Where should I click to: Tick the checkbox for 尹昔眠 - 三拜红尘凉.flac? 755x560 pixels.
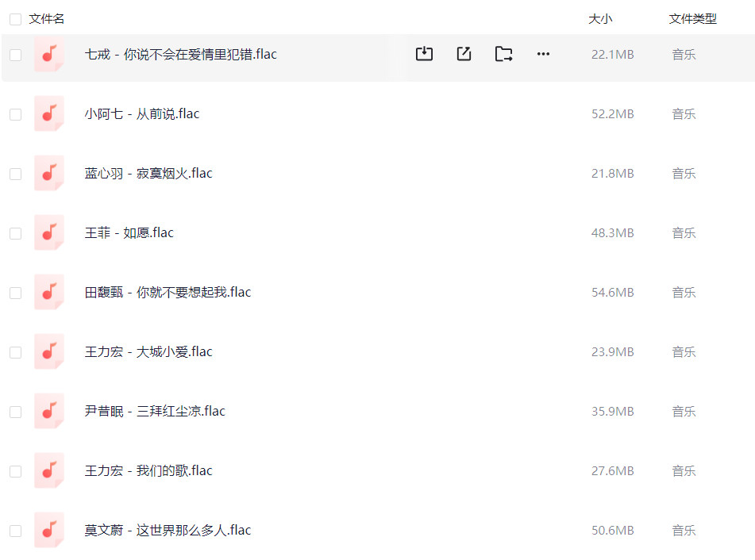pyautogui.click(x=16, y=412)
